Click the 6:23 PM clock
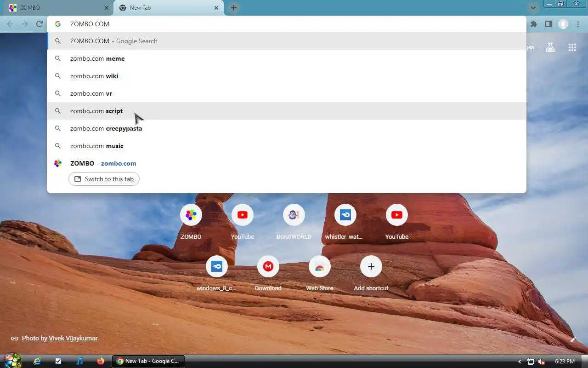Image resolution: width=588 pixels, height=368 pixels. 565,362
